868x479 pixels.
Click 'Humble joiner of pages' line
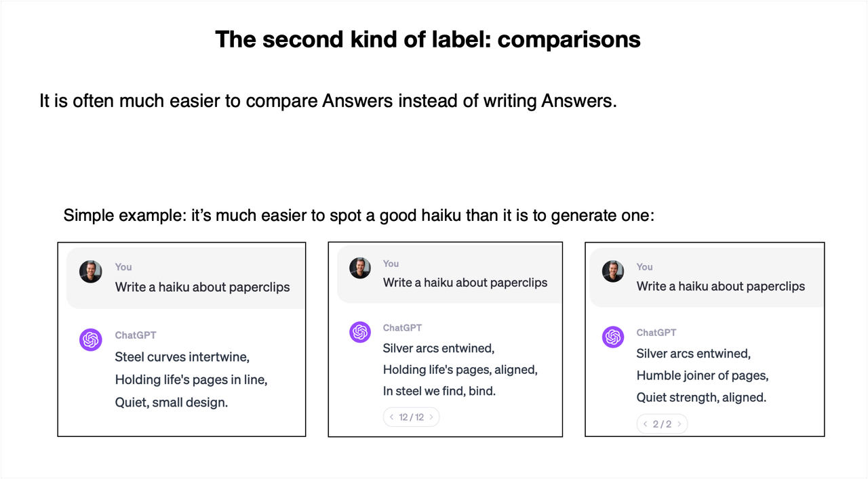coord(703,375)
